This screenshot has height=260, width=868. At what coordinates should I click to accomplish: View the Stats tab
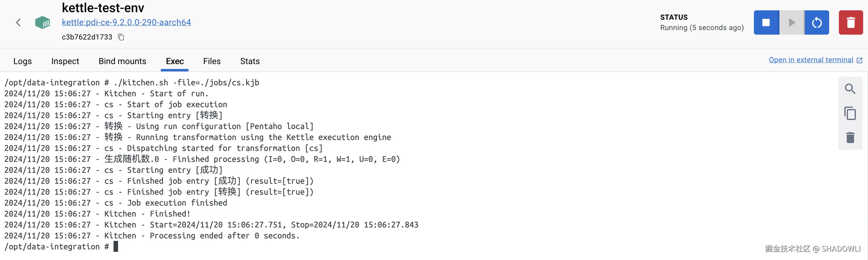(x=250, y=61)
